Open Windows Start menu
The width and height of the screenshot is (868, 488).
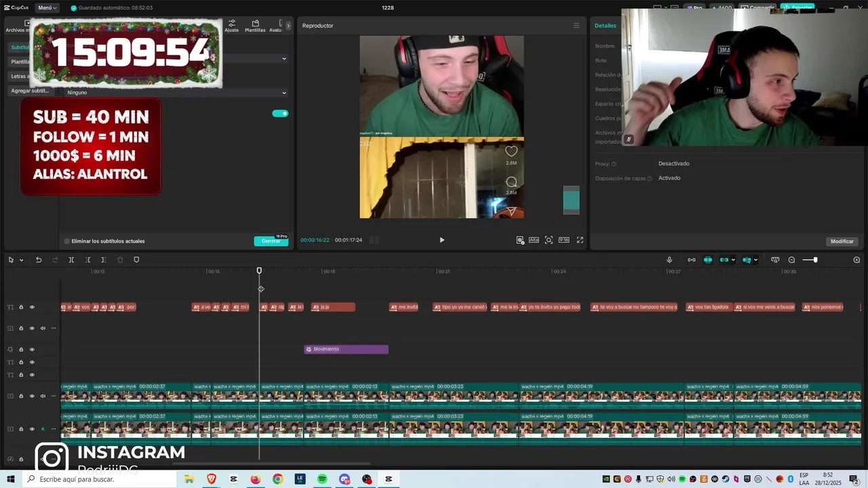click(x=10, y=479)
